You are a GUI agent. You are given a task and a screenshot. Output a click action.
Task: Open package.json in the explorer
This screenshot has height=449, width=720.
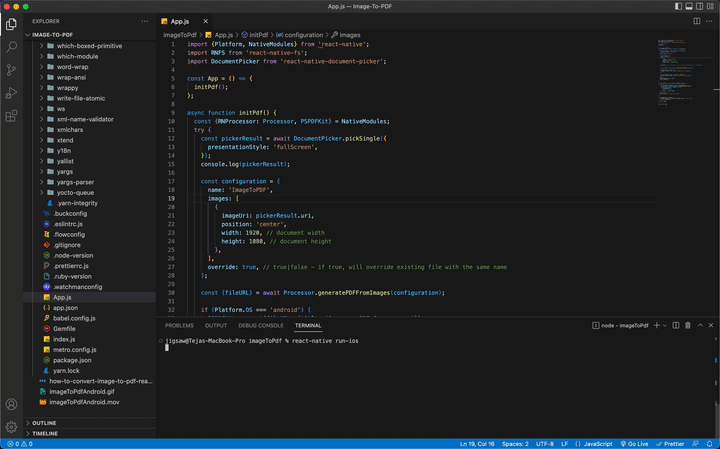tap(73, 359)
